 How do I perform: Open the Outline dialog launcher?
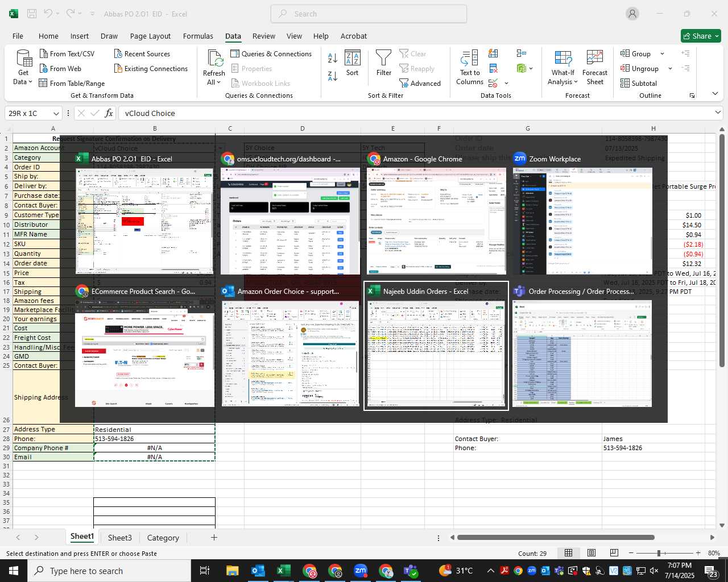click(692, 95)
